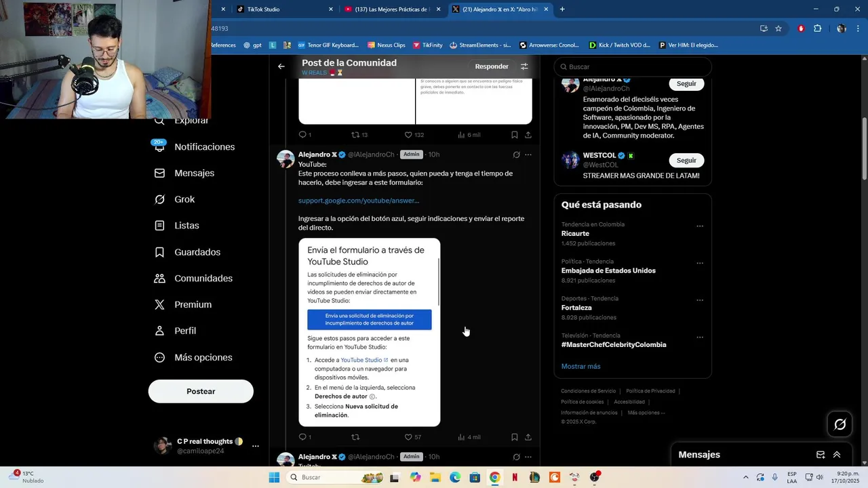Click the Buscar search field on X
868x488 pixels.
point(633,66)
